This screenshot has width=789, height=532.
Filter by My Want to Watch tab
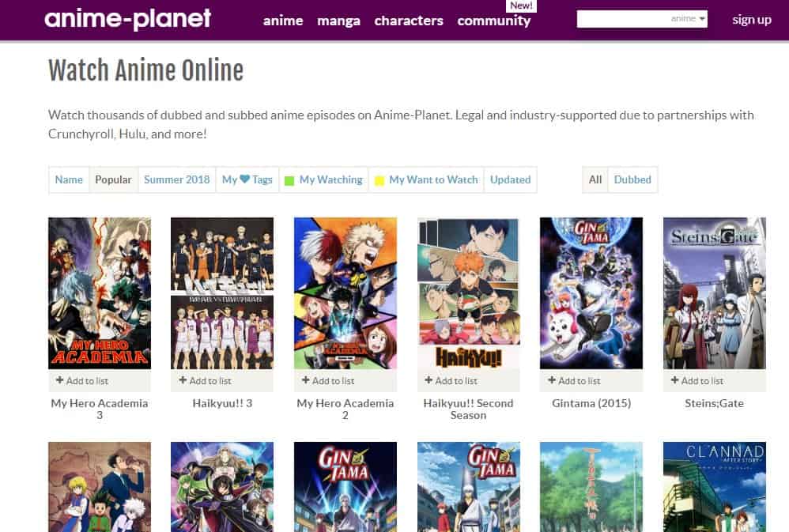click(426, 179)
